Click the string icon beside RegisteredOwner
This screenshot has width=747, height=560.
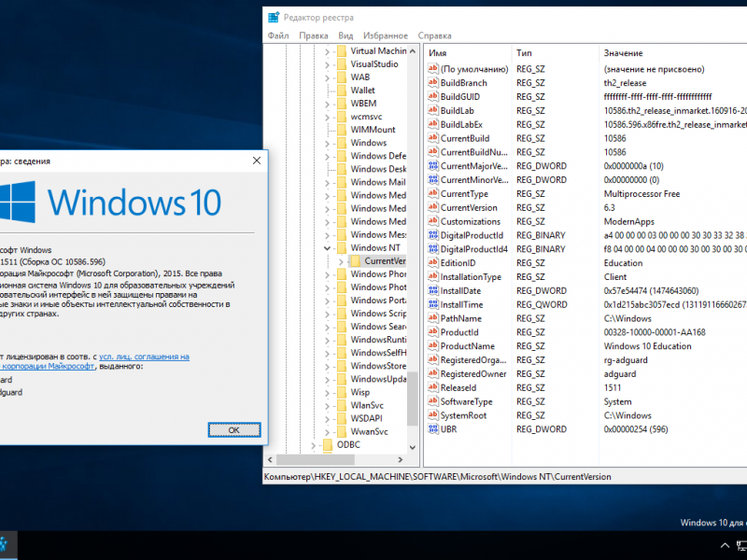433,374
